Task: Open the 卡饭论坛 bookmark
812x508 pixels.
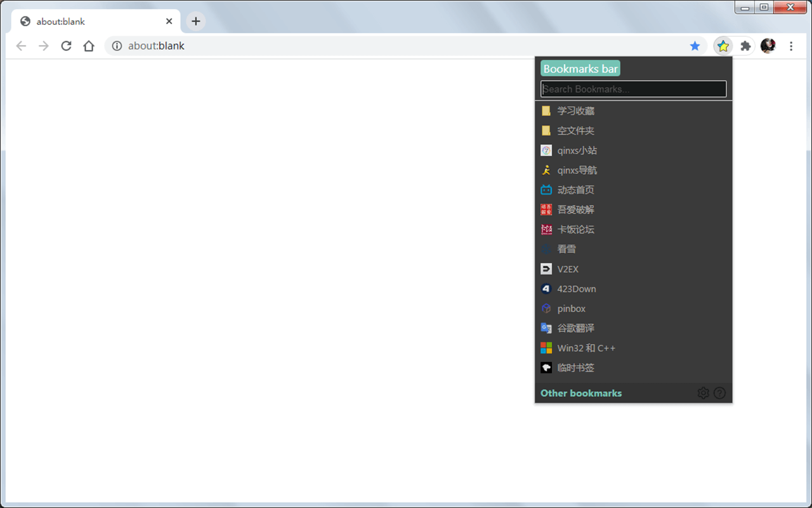Action: tap(633, 229)
